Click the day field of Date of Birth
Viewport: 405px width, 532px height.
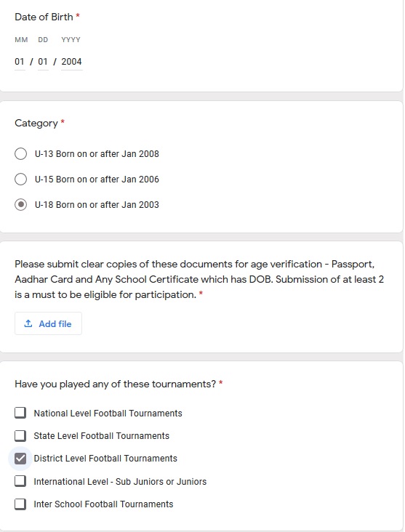(x=43, y=62)
